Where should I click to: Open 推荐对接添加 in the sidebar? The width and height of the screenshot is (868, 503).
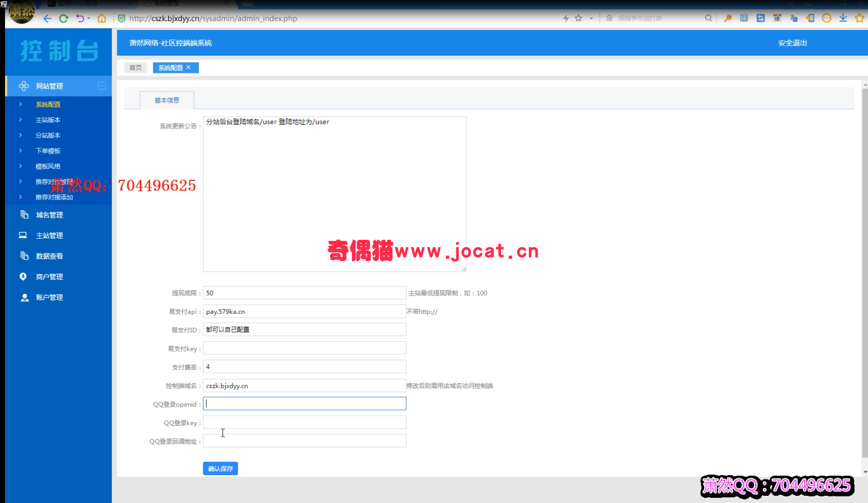tap(54, 198)
